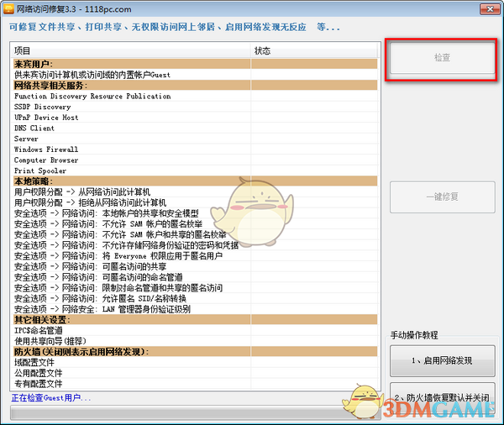Select 不允许 SAM 帐户的匿名枚举 row
The image size is (504, 425).
tap(196, 223)
